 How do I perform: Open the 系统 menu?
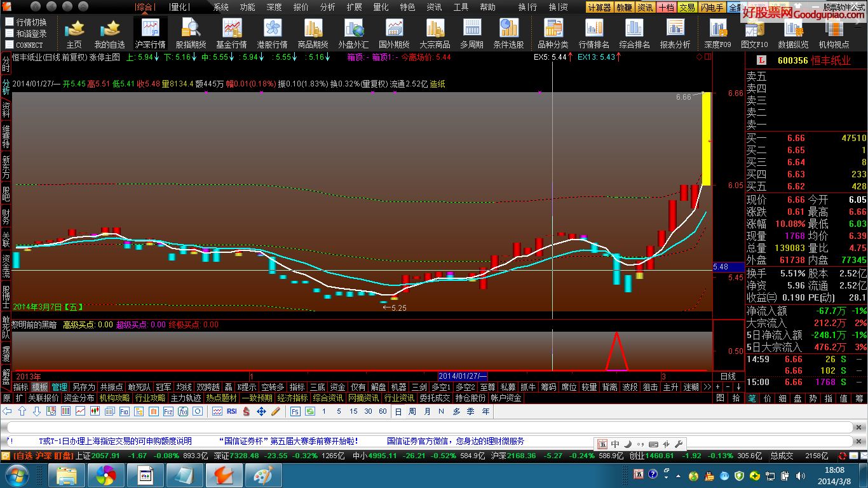pyautogui.click(x=220, y=7)
